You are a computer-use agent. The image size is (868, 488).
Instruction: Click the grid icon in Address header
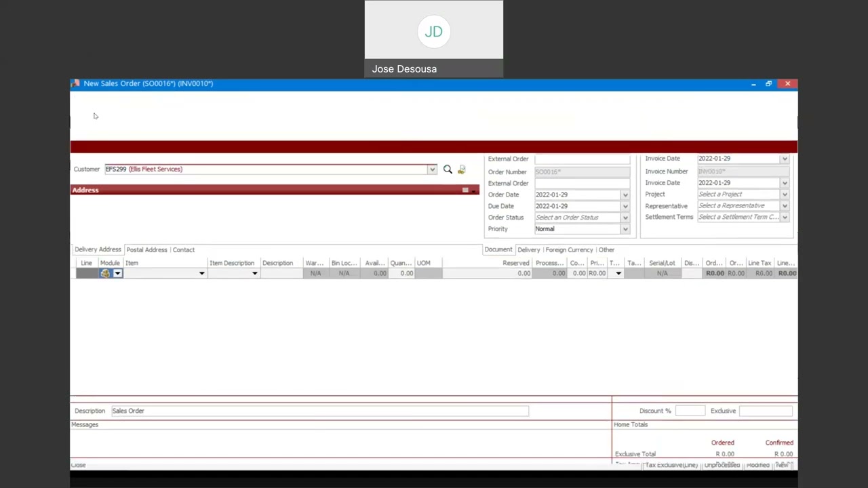tap(465, 190)
